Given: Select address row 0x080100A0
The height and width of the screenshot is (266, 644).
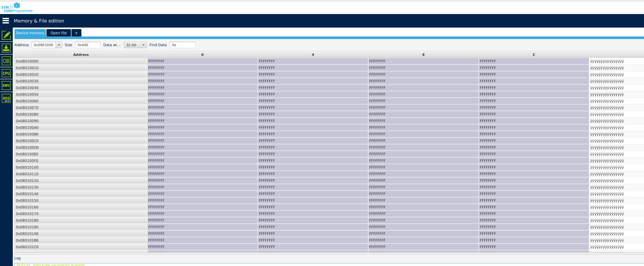Looking at the screenshot, I should point(81,128).
